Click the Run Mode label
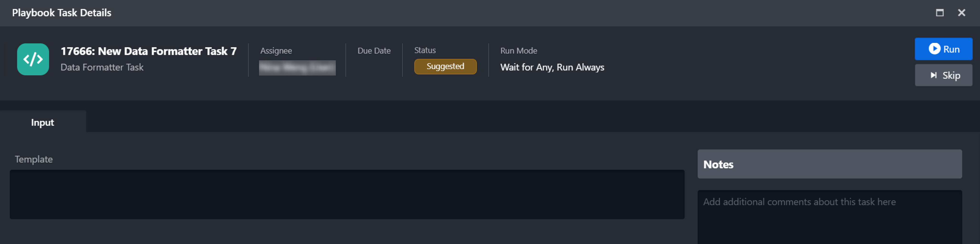 tap(519, 51)
